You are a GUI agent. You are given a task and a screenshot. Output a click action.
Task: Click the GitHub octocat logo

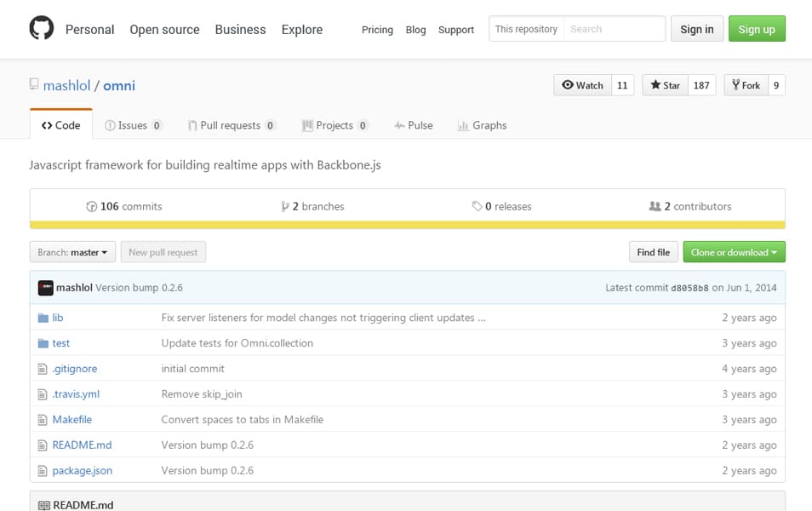[42, 29]
